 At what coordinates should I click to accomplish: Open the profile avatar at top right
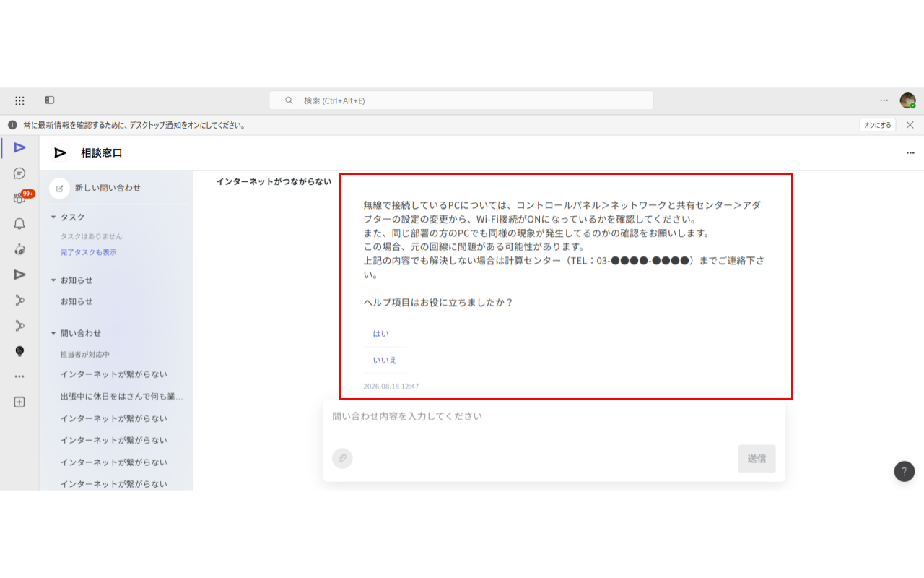[907, 100]
